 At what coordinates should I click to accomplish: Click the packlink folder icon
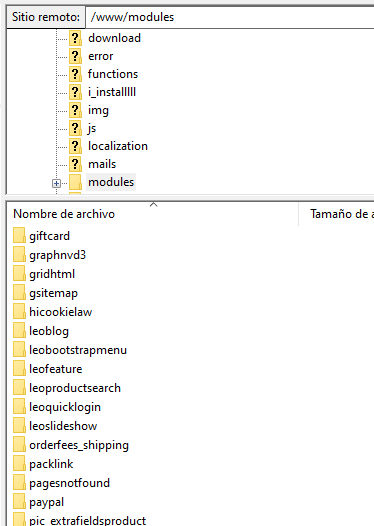click(19, 463)
